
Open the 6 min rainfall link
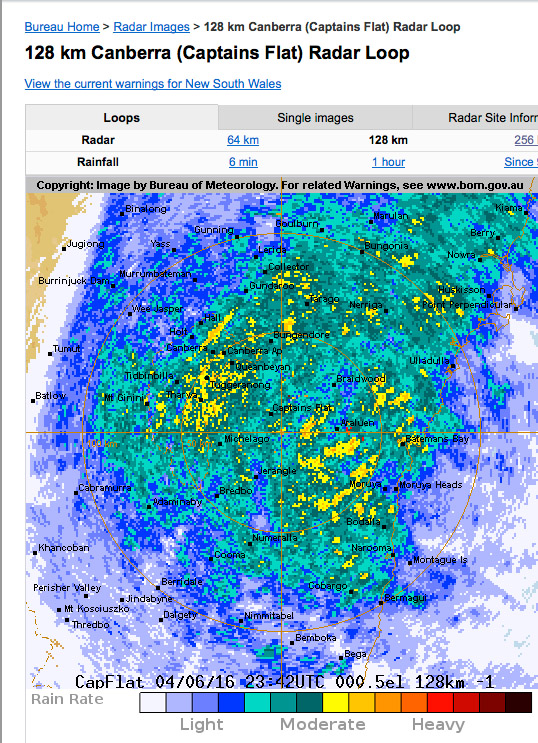(x=243, y=162)
